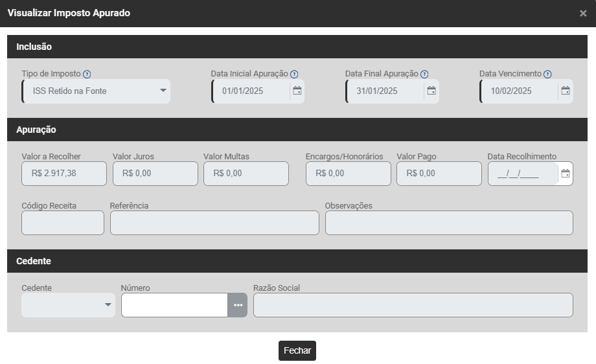Open the calendar for Data Final Apuração

pos(431,91)
